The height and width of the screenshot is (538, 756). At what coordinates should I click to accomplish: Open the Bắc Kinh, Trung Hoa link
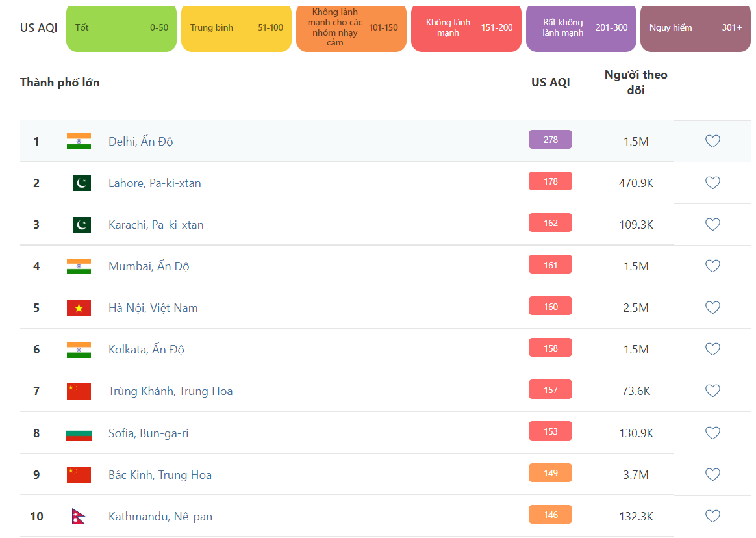pyautogui.click(x=160, y=475)
